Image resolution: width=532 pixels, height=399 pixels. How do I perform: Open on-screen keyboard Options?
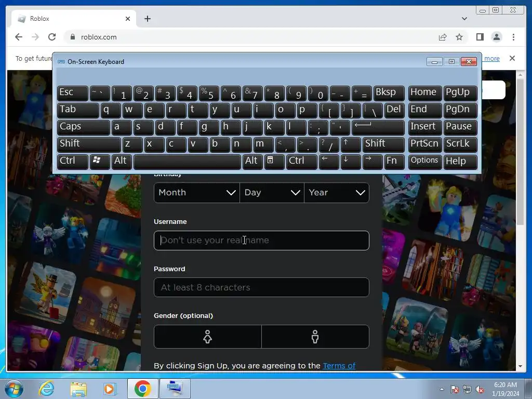pos(425,162)
